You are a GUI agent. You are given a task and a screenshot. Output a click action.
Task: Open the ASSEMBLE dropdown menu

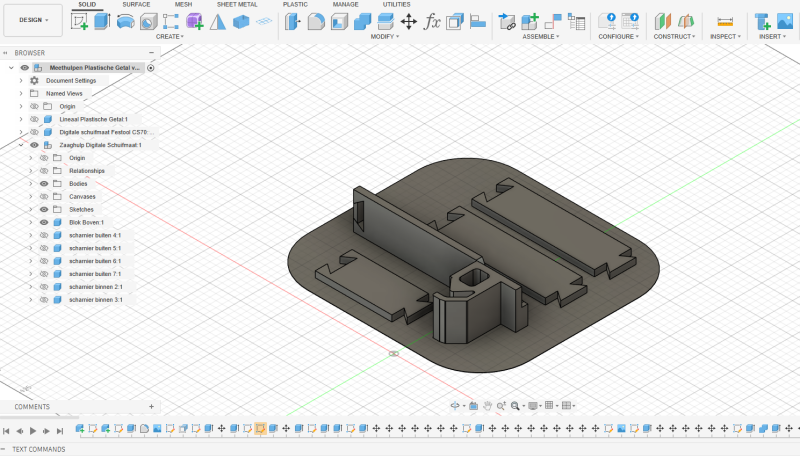[x=541, y=37]
